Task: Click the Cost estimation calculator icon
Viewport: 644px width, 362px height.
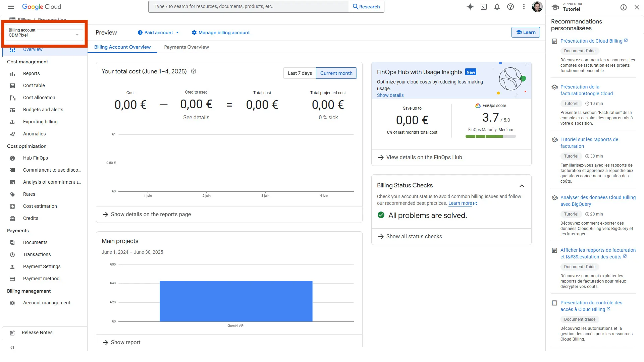Action: click(12, 206)
